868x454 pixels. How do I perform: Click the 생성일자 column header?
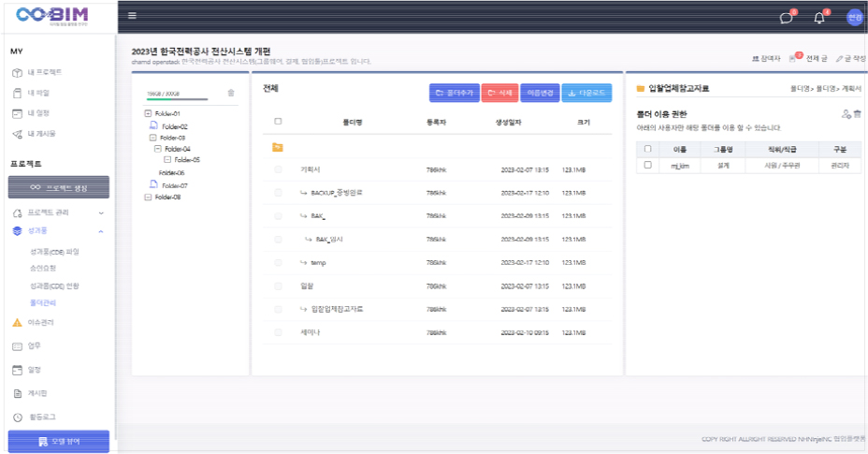point(508,123)
